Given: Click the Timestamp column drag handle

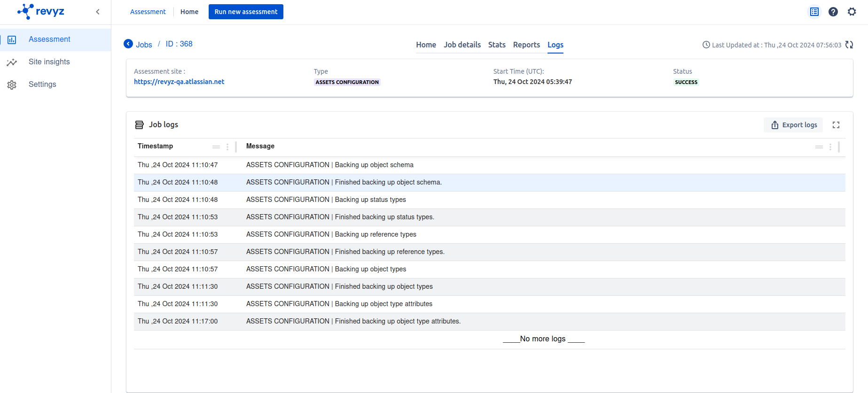Looking at the screenshot, I should (x=216, y=147).
